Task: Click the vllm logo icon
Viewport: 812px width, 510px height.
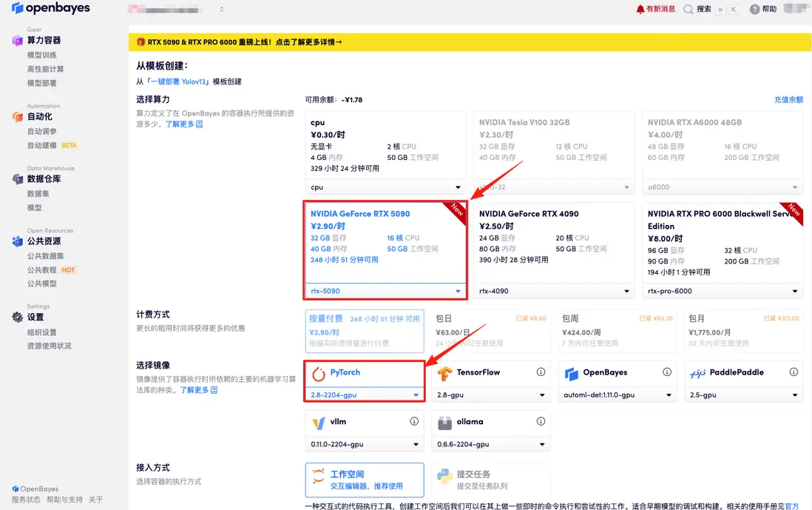Action: [x=319, y=423]
